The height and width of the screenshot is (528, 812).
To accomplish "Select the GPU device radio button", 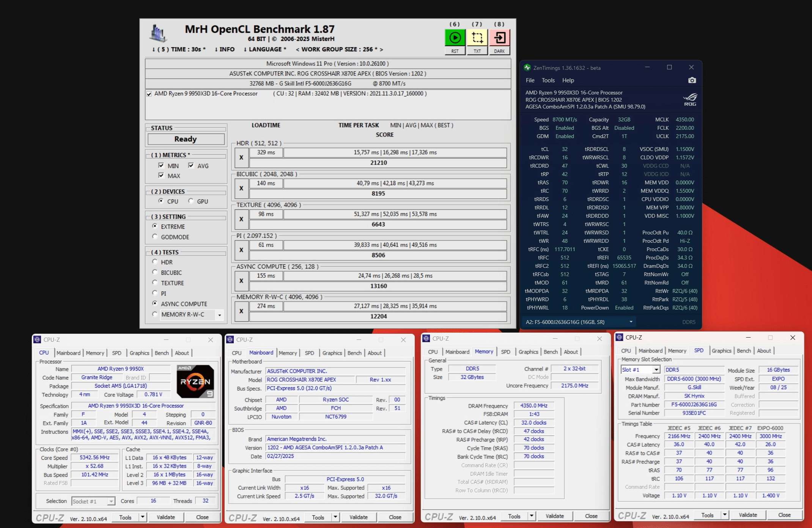I will 191,201.
